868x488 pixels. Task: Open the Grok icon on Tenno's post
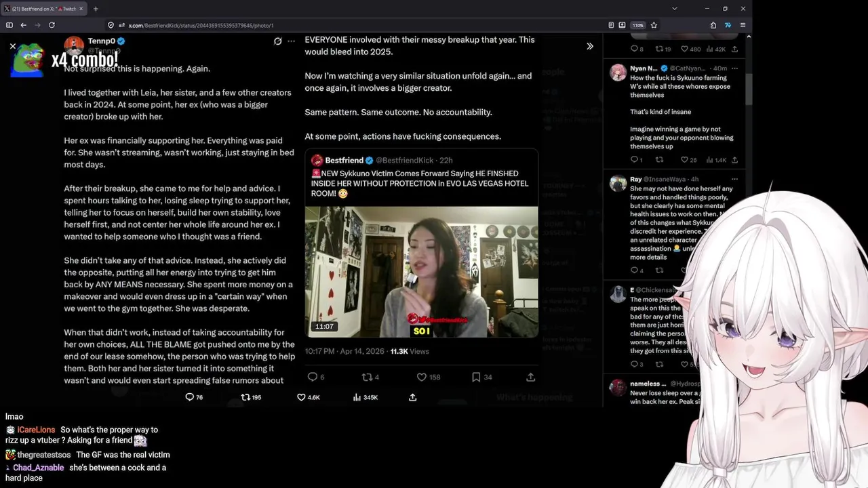click(x=277, y=41)
